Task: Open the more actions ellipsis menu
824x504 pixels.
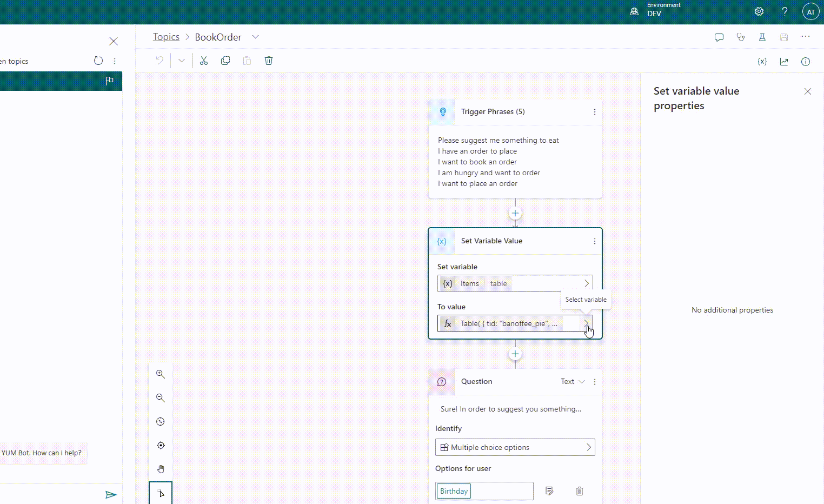Action: coord(806,37)
